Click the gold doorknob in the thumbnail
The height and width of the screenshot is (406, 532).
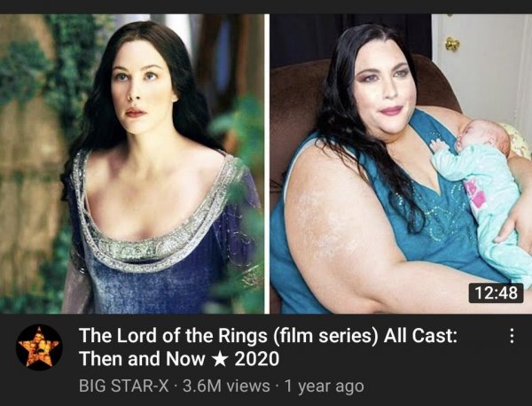click(x=452, y=44)
